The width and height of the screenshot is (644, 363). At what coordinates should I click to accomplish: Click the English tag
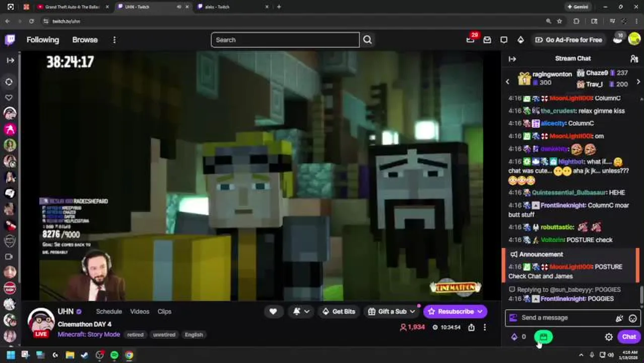pyautogui.click(x=194, y=335)
